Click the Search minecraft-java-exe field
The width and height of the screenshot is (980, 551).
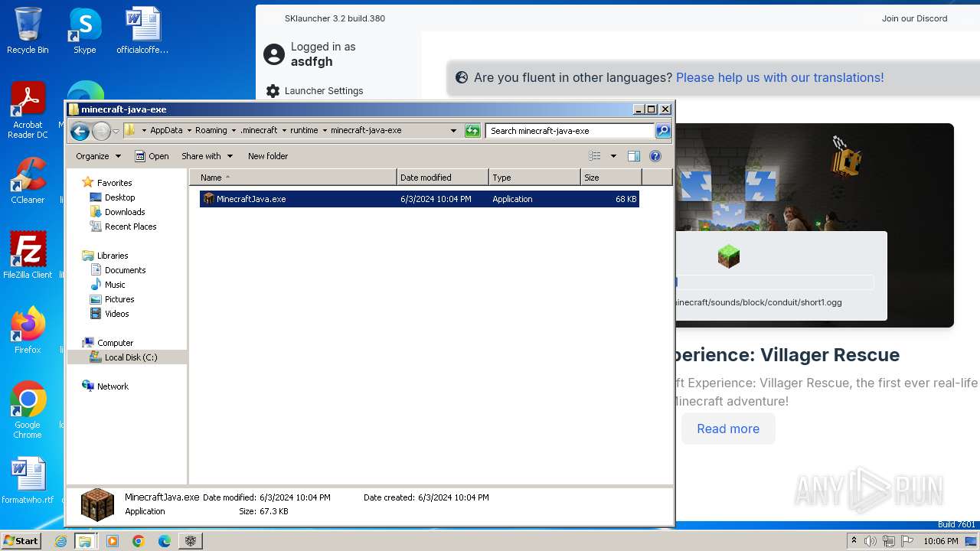click(570, 131)
